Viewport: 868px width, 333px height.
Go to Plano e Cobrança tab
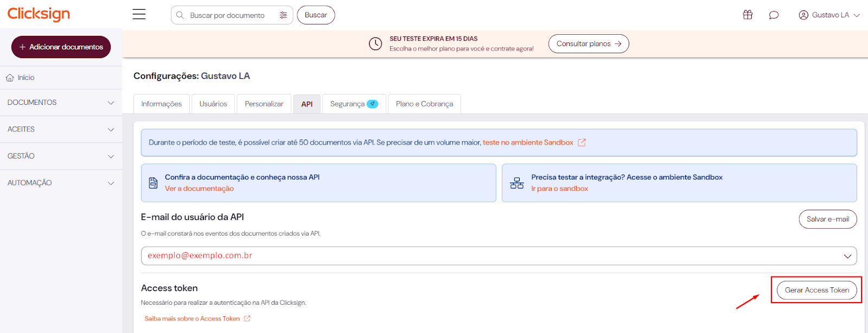424,104
